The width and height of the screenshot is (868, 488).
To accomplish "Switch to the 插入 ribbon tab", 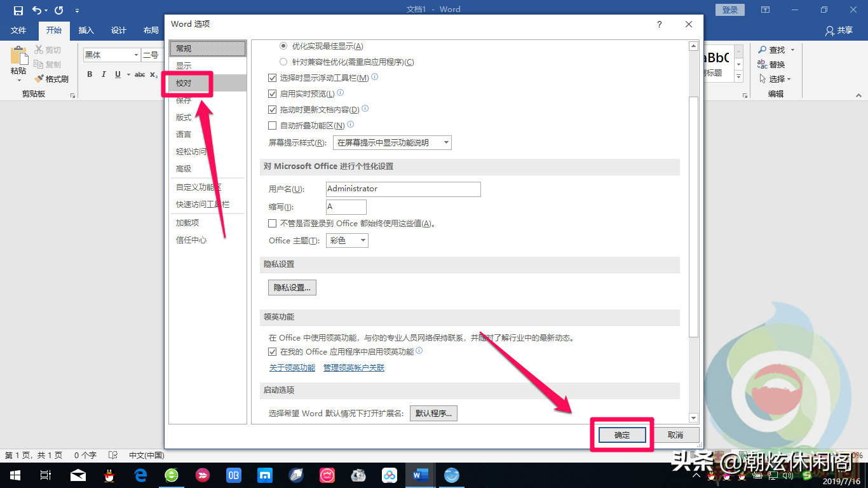I will click(86, 30).
